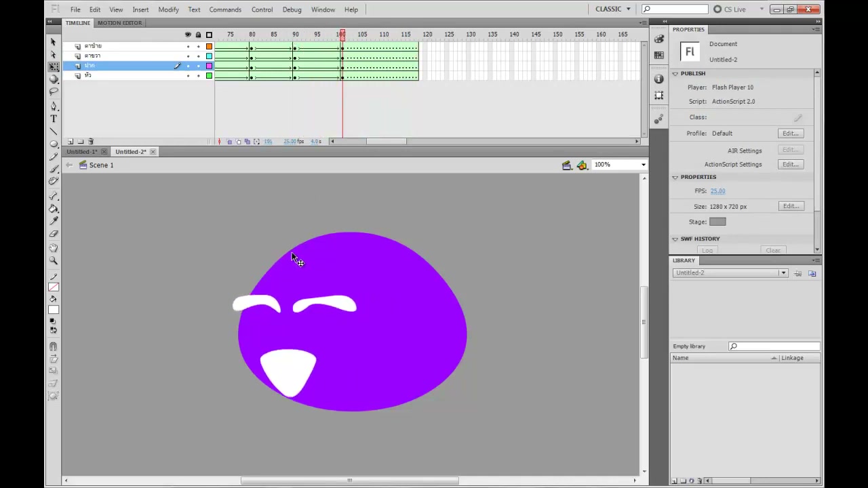The height and width of the screenshot is (488, 868).
Task: Click the Swap Colors icon in toolbar
Action: point(54,330)
